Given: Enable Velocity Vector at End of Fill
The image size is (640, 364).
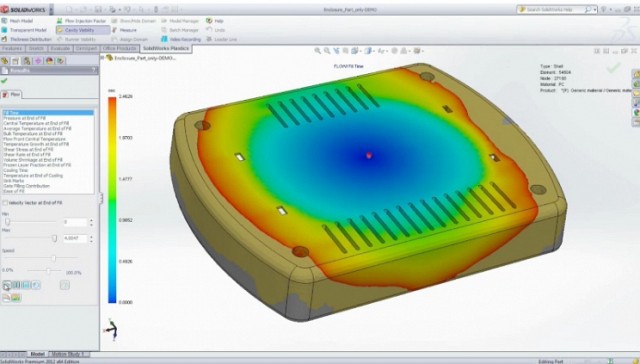Looking at the screenshot, I should click(x=5, y=202).
